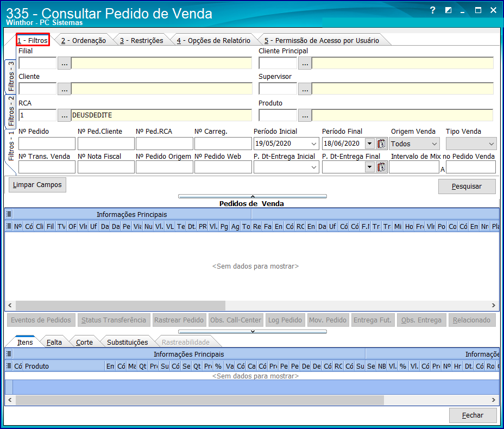Click right scroll arrow of Pedidos de Venda grid
The image size is (504, 429).
coord(493,305)
